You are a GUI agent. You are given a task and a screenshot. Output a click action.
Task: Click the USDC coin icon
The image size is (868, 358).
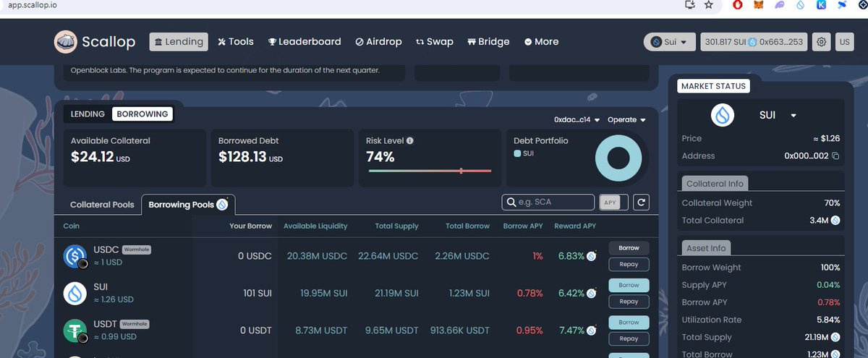pos(75,257)
